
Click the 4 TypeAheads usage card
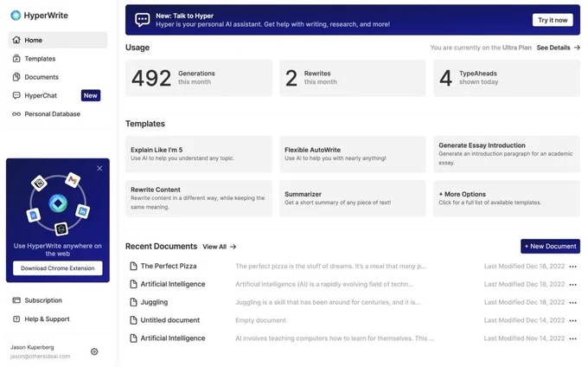click(507, 78)
